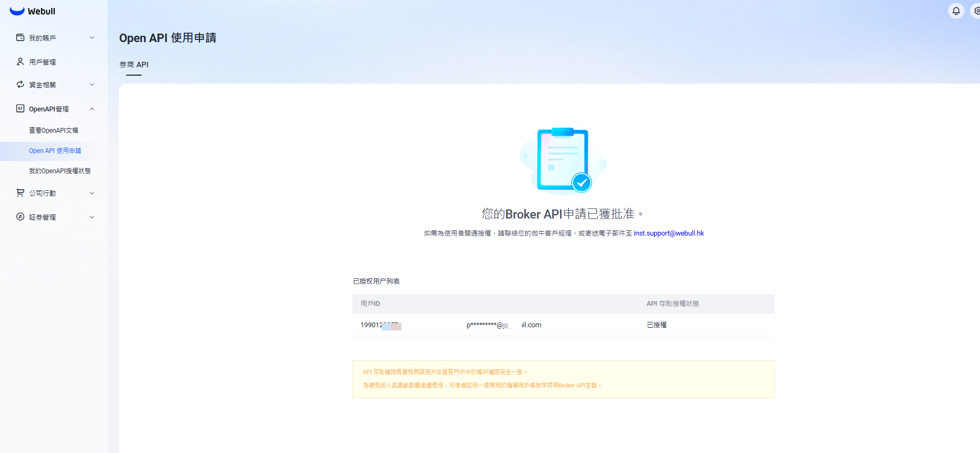980x453 pixels.
Task: Click the approved clipboard illustration
Action: coord(563,160)
